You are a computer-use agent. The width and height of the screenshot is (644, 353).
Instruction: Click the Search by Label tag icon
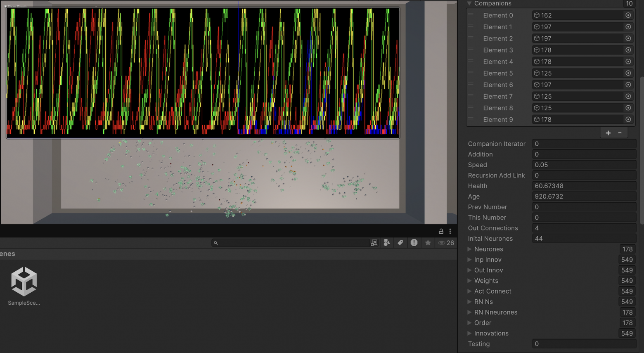pos(400,243)
